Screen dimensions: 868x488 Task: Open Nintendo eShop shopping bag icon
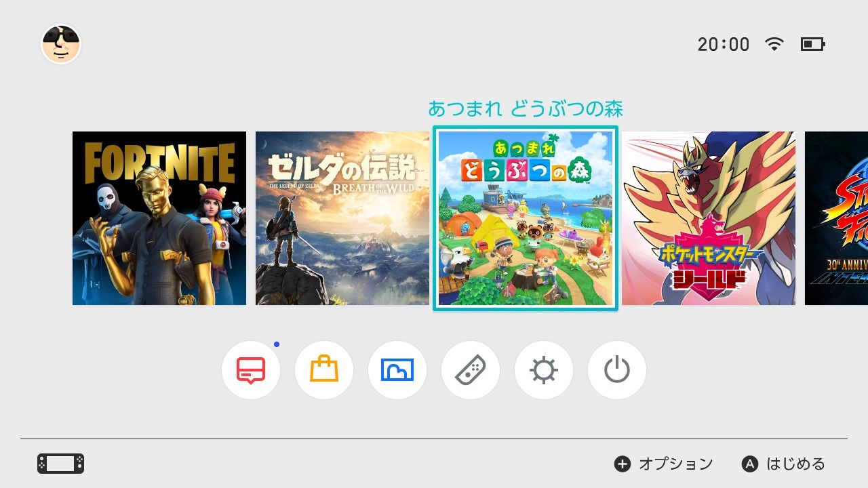[324, 370]
